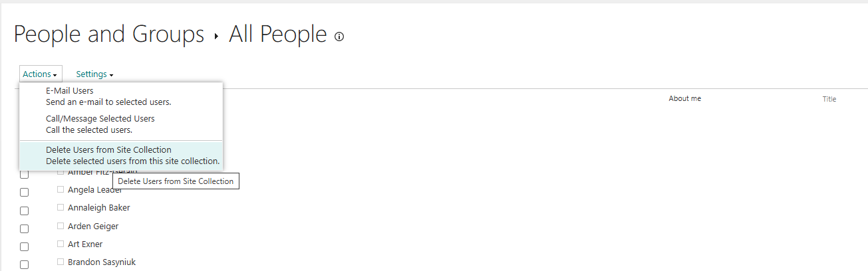Viewport: 868px width, 271px height.
Task: Click Brandon Sasyniuk's presence status icon
Action: click(x=61, y=262)
